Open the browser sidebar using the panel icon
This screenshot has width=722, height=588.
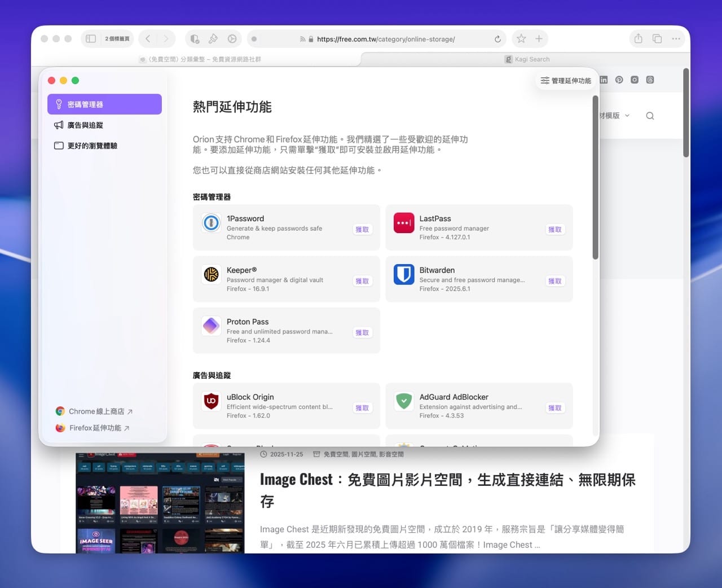point(90,38)
